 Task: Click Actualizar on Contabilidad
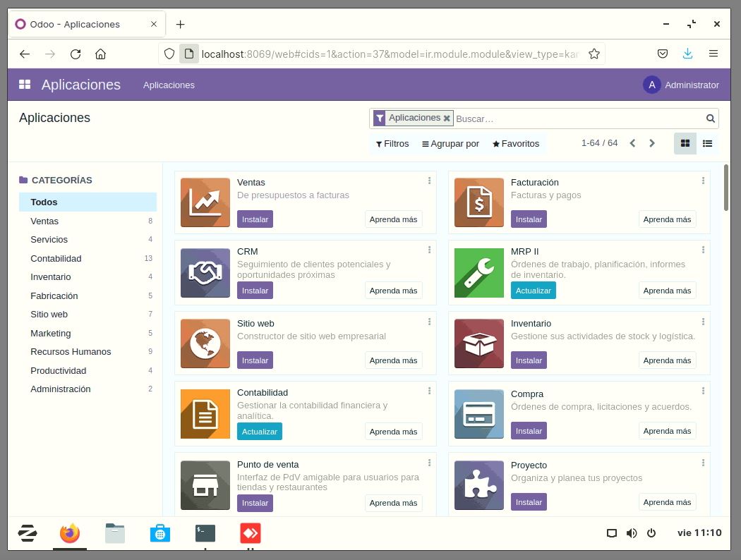[260, 432]
